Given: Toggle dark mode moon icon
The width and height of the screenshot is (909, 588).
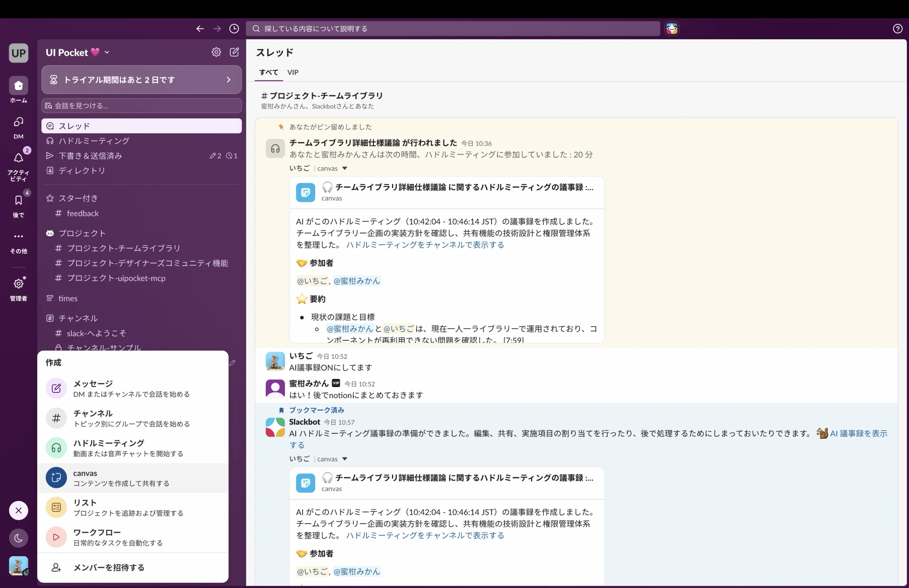Looking at the screenshot, I should (x=18, y=538).
